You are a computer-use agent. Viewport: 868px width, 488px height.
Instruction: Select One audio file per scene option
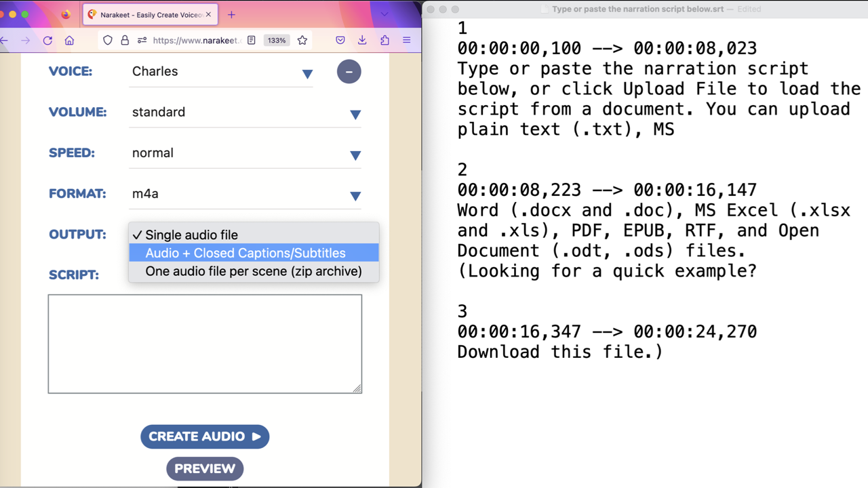click(254, 271)
